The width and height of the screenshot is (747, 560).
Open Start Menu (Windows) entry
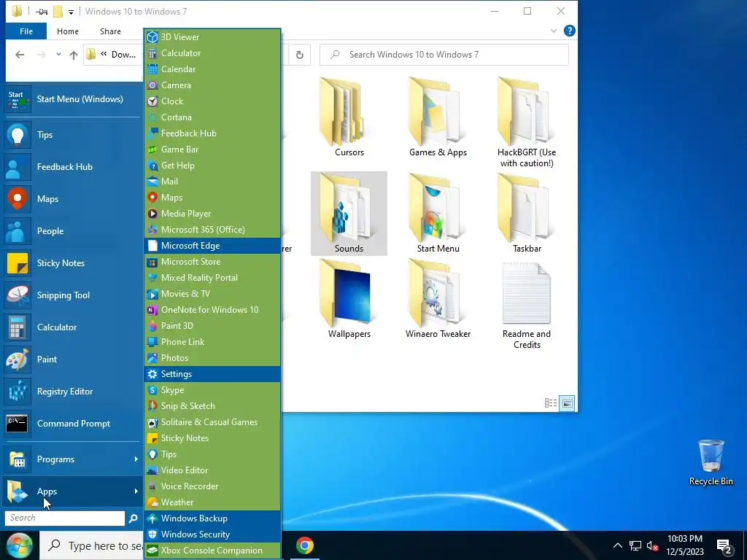click(x=73, y=99)
